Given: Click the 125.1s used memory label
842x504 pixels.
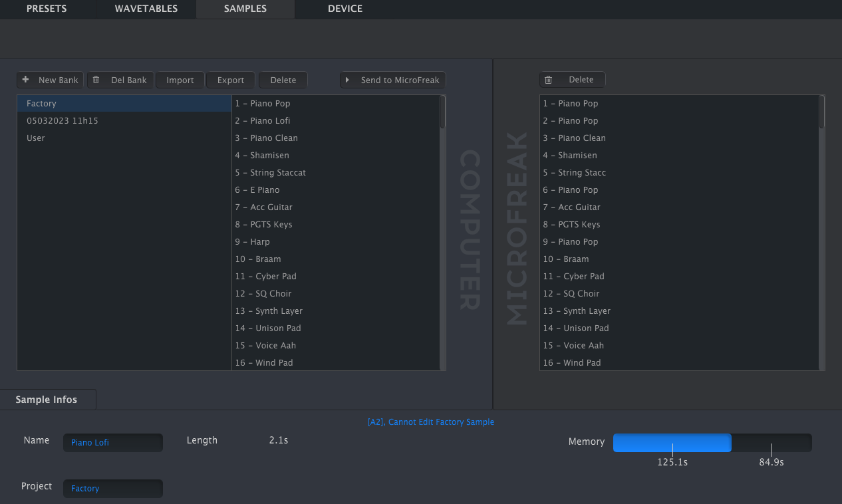Looking at the screenshot, I should pyautogui.click(x=672, y=462).
